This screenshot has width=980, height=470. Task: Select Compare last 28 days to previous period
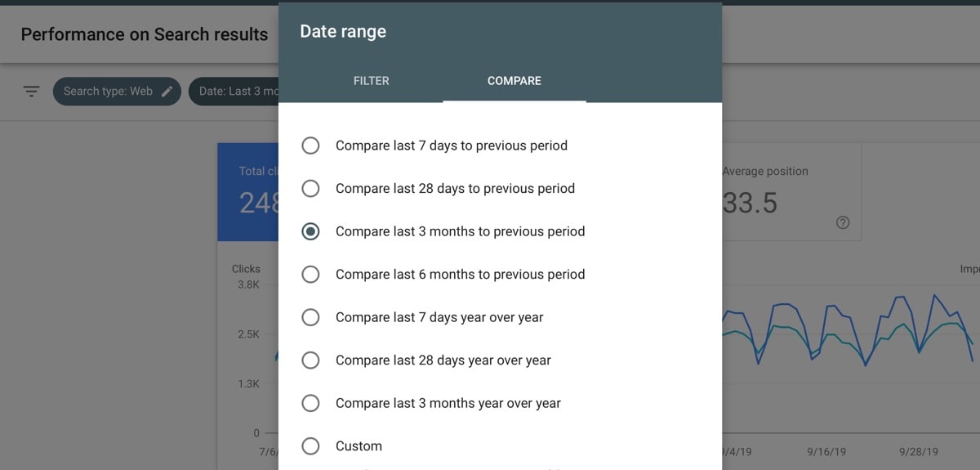point(310,189)
